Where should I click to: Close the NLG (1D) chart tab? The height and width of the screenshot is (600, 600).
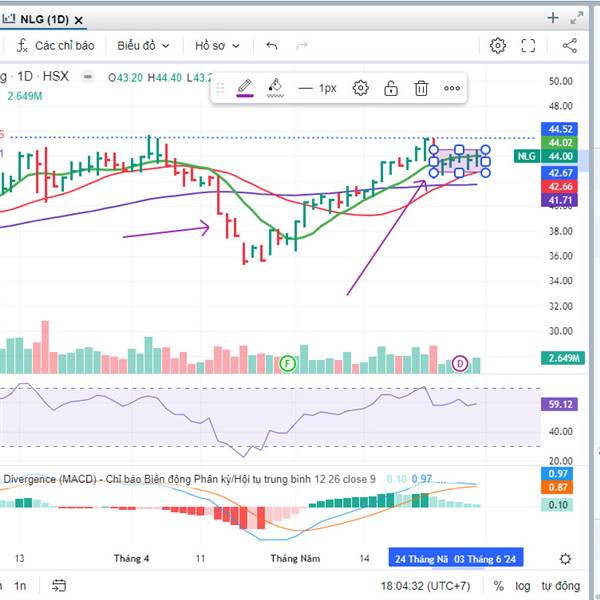tap(78, 20)
